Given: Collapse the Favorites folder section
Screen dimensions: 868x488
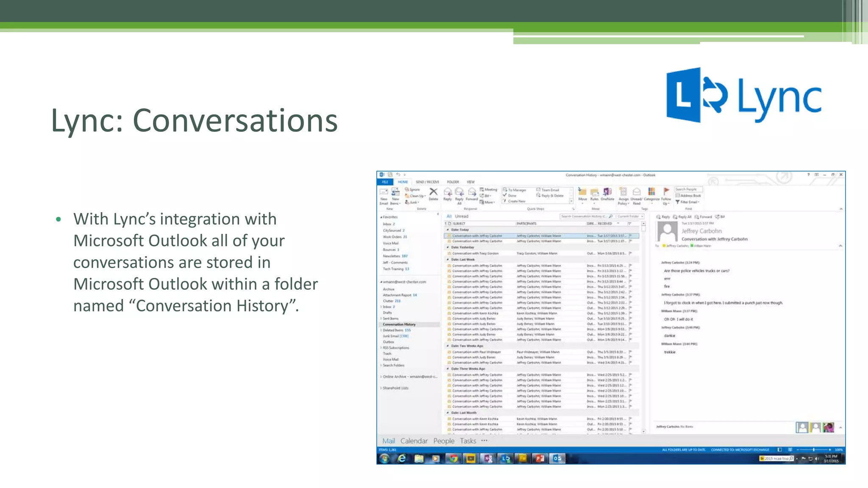Looking at the screenshot, I should (381, 217).
